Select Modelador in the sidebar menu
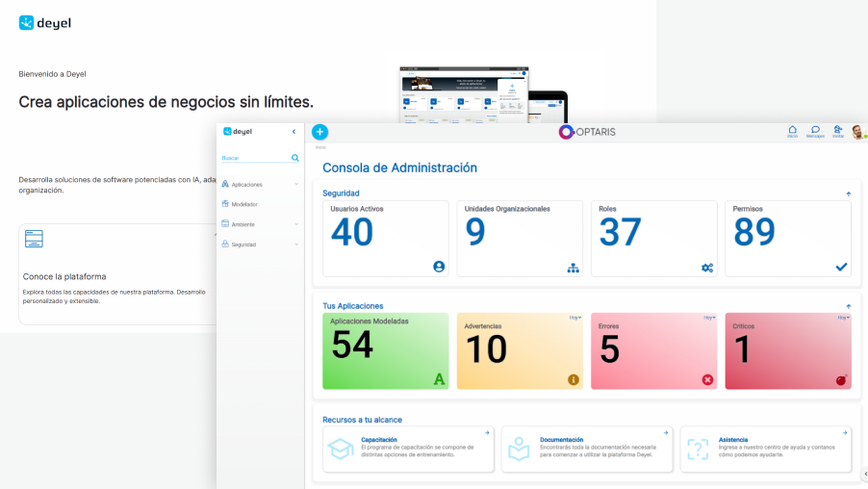This screenshot has height=489, width=868. [x=244, y=204]
